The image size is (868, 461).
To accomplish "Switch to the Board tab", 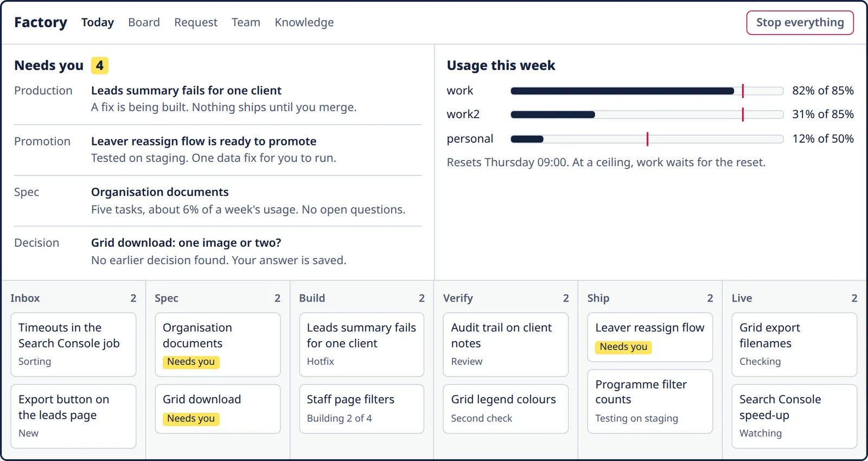I will point(144,22).
